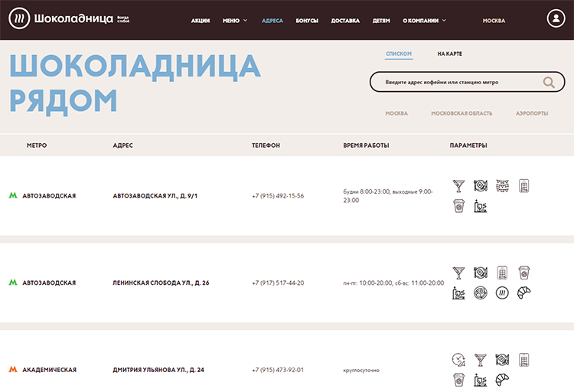Viewport: 574px width, 392px height.
Task: Open the Москва city selector in header
Action: pos(494,21)
